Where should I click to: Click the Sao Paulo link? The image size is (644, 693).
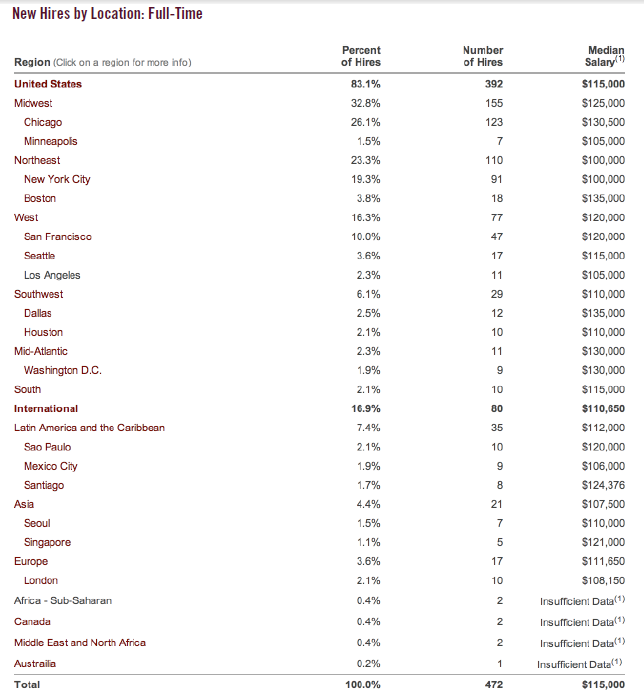pyautogui.click(x=47, y=447)
